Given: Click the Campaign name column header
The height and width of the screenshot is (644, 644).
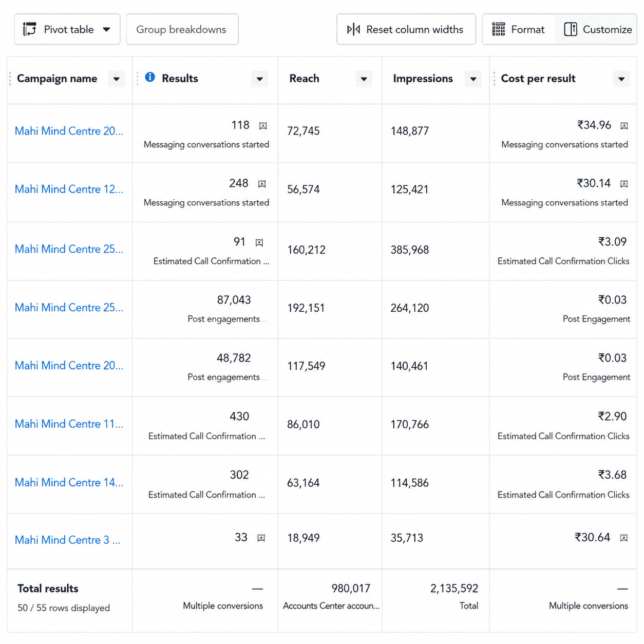Looking at the screenshot, I should point(57,79).
